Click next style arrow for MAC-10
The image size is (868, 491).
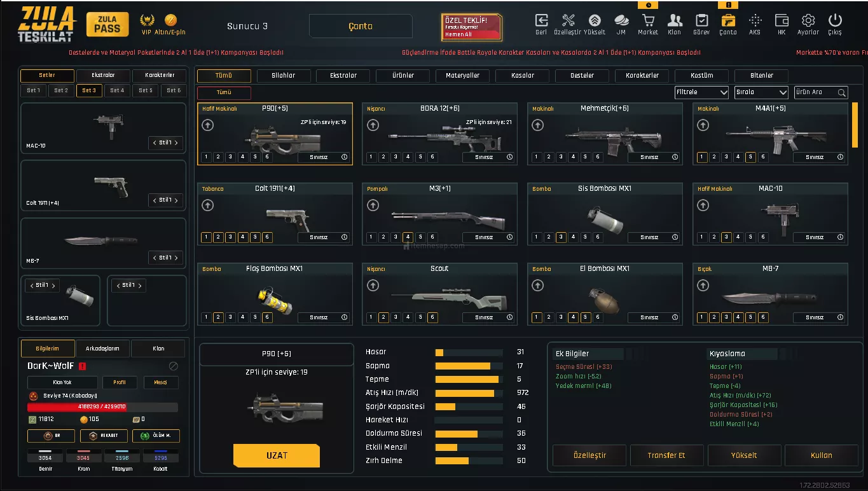(176, 143)
